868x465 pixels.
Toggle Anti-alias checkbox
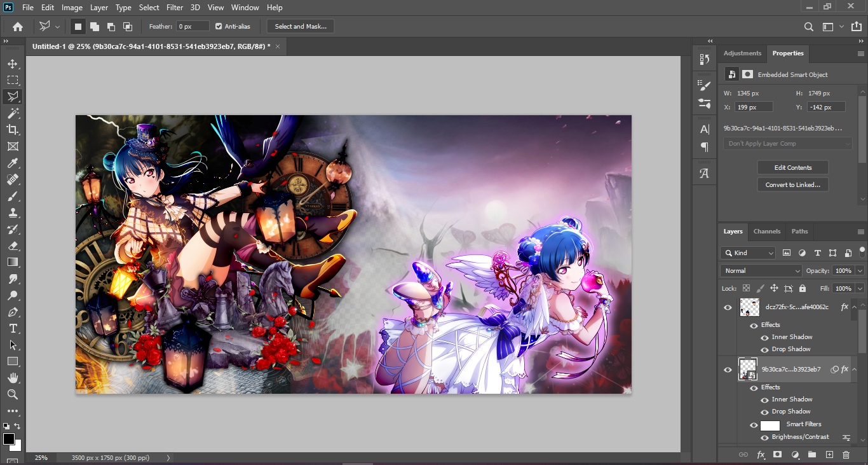coord(219,26)
